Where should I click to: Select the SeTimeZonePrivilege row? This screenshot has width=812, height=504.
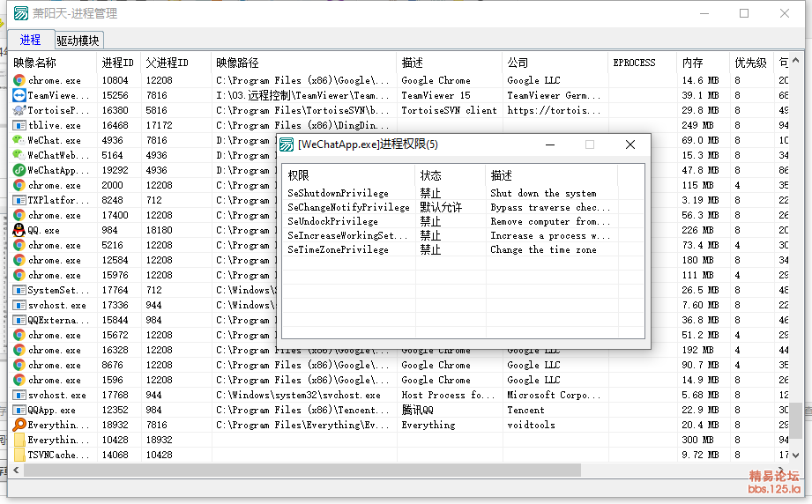click(339, 249)
